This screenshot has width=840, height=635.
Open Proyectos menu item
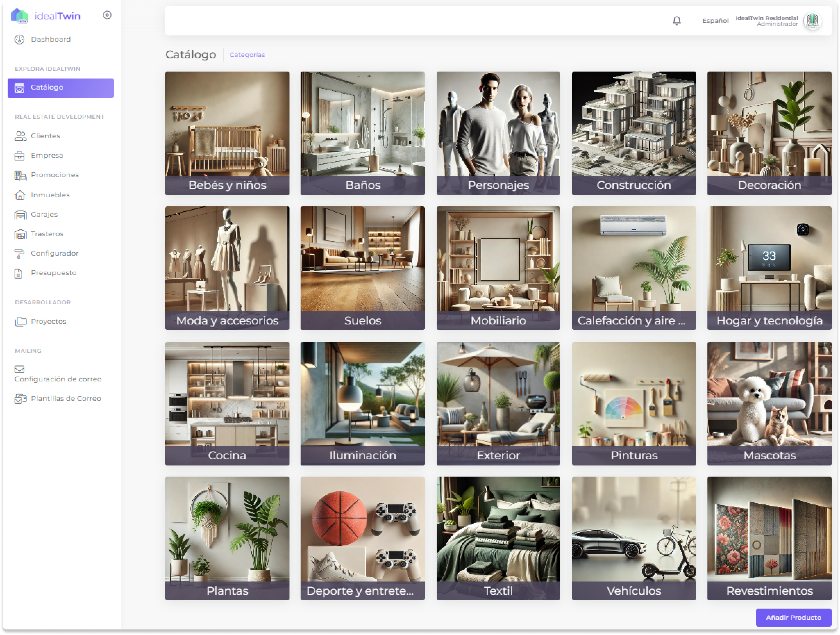(48, 321)
